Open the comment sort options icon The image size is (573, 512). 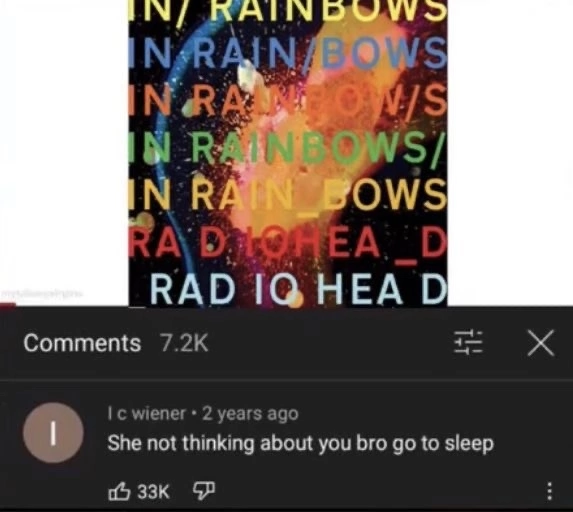click(468, 342)
